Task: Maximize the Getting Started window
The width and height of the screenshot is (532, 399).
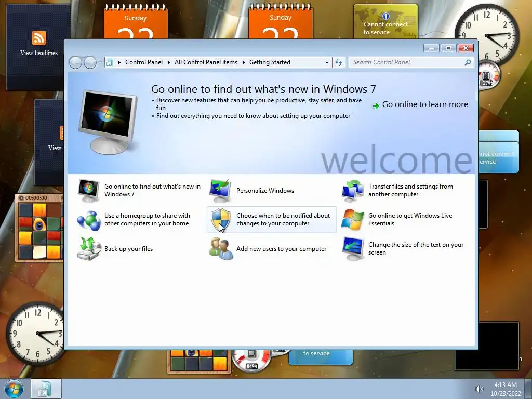Action: tap(448, 48)
